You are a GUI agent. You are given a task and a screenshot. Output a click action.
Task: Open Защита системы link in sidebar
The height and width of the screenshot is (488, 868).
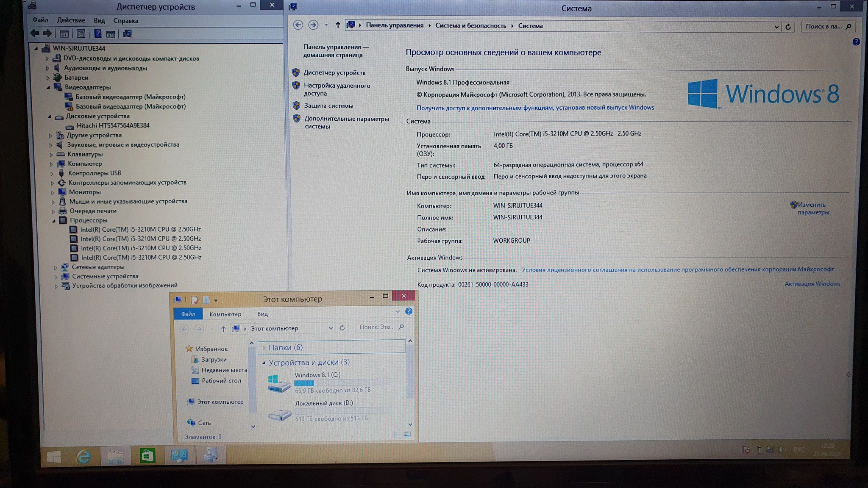pos(328,106)
